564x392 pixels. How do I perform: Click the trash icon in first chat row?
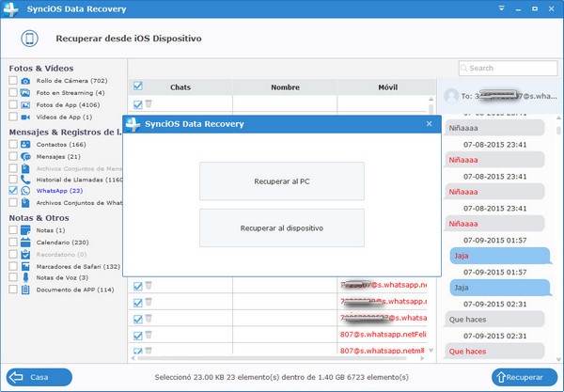[x=149, y=104]
